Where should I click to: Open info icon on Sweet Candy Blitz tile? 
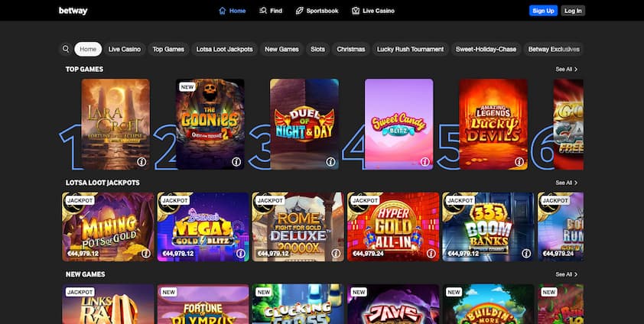[x=425, y=161]
